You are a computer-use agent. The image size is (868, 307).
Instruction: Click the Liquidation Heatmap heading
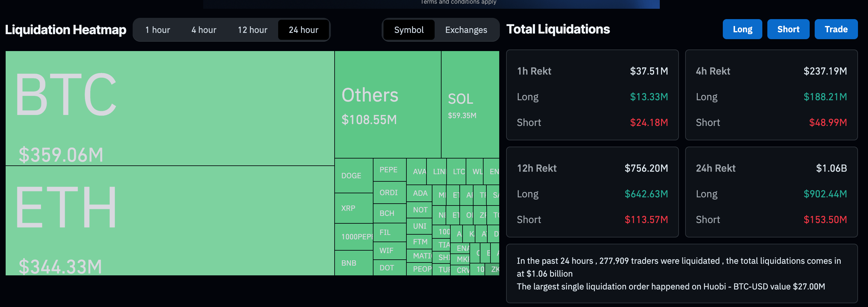66,30
